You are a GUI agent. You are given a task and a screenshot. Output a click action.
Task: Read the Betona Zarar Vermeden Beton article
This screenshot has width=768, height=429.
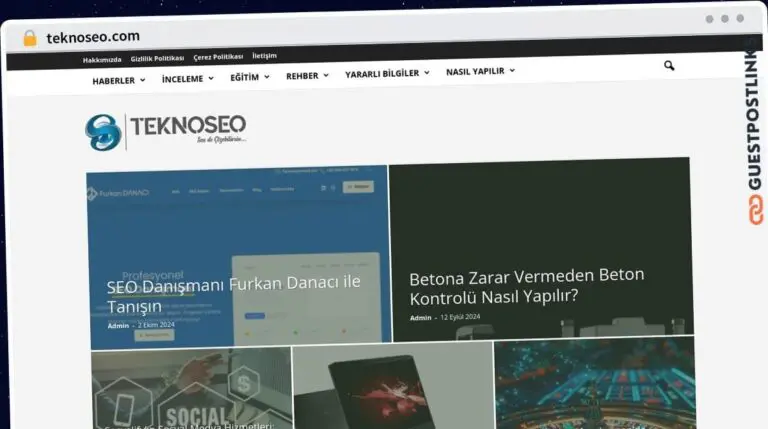(x=526, y=286)
